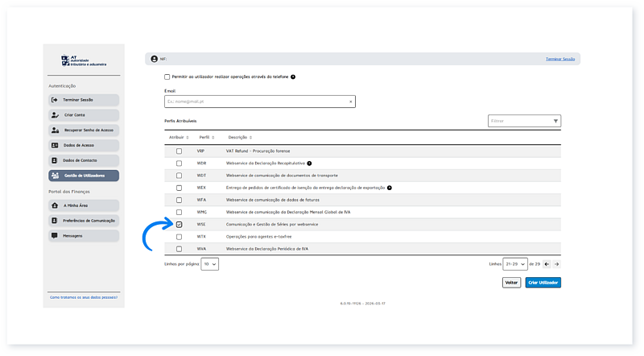Open Dados de Acesso in sidebar
The image size is (644, 356).
tap(84, 145)
